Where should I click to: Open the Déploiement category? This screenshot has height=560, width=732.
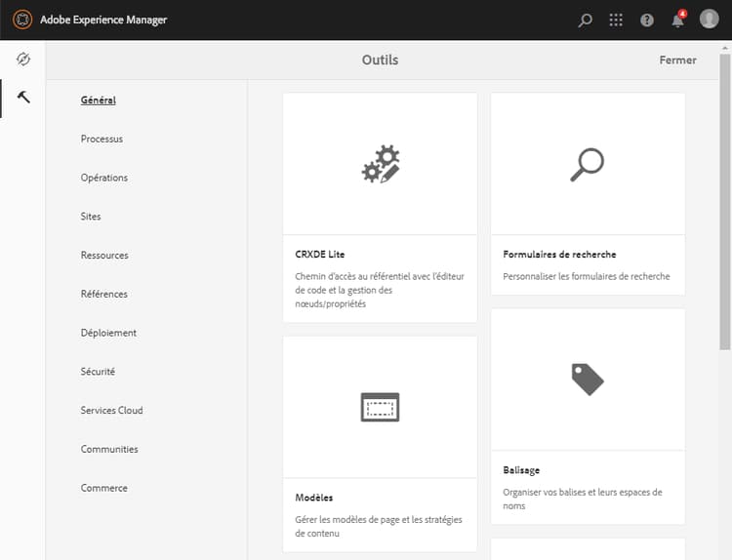click(x=108, y=333)
